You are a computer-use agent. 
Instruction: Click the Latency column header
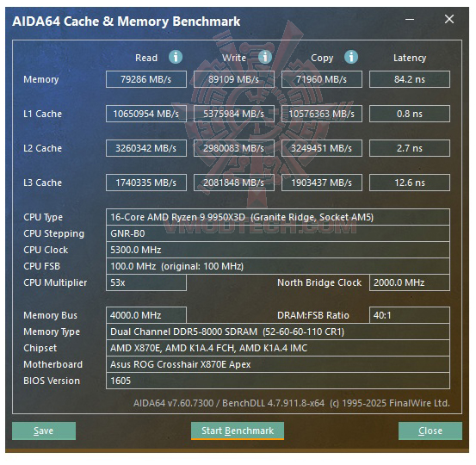[410, 58]
